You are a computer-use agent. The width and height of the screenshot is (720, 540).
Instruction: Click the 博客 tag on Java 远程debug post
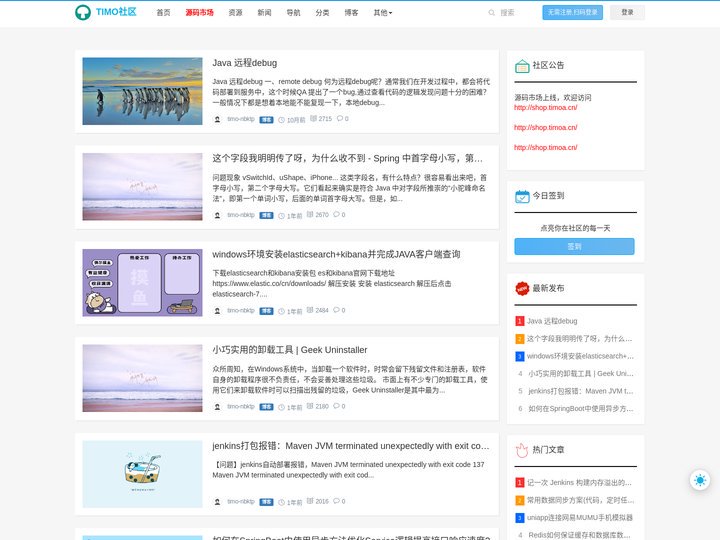(266, 120)
